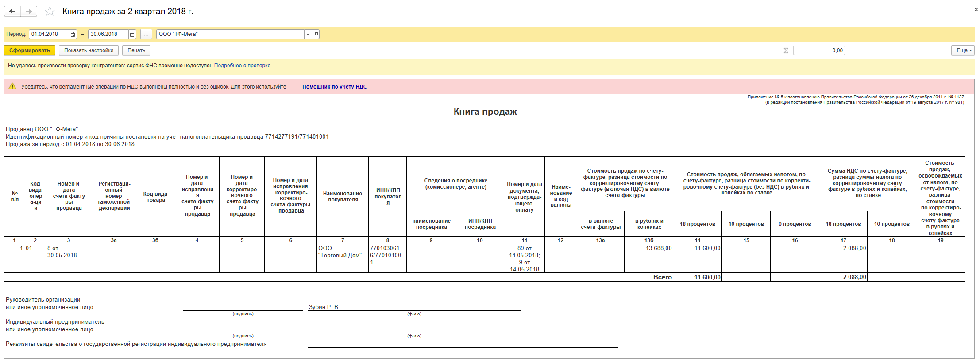The width and height of the screenshot is (980, 364).
Task: Select payment document cell 89 от 14.05.2018
Action: coord(525,258)
